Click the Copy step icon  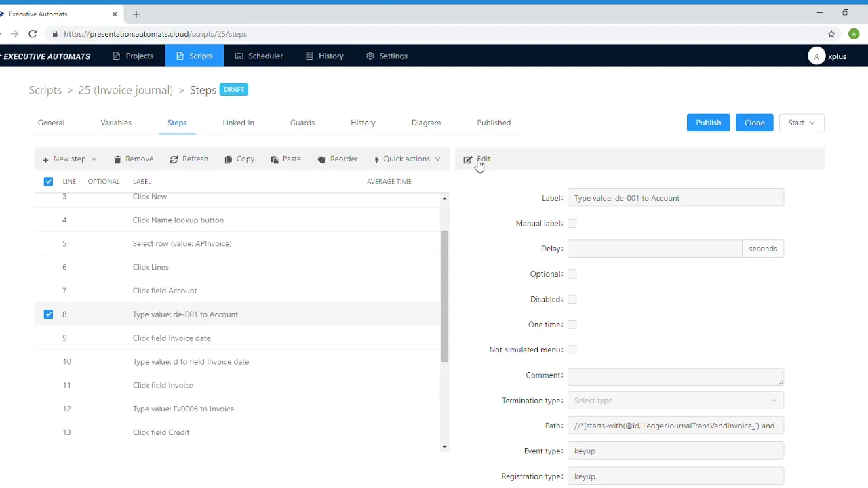(x=229, y=159)
